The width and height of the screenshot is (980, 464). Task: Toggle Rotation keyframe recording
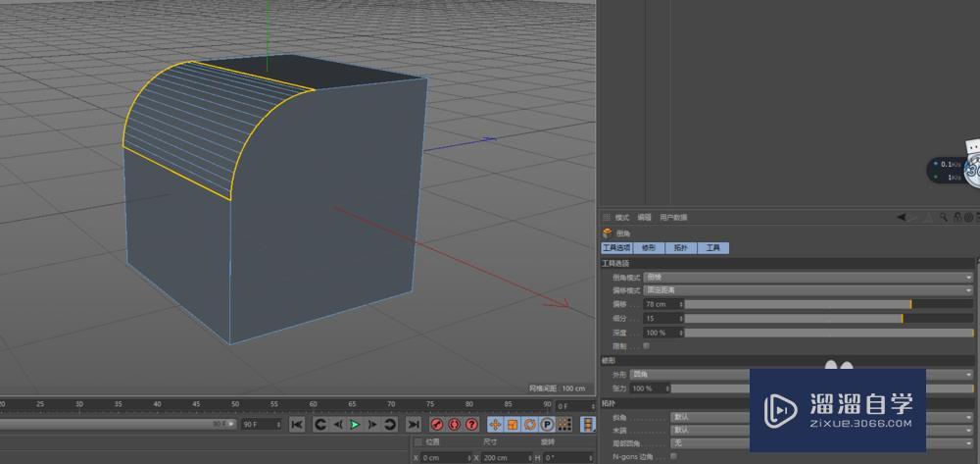point(530,425)
